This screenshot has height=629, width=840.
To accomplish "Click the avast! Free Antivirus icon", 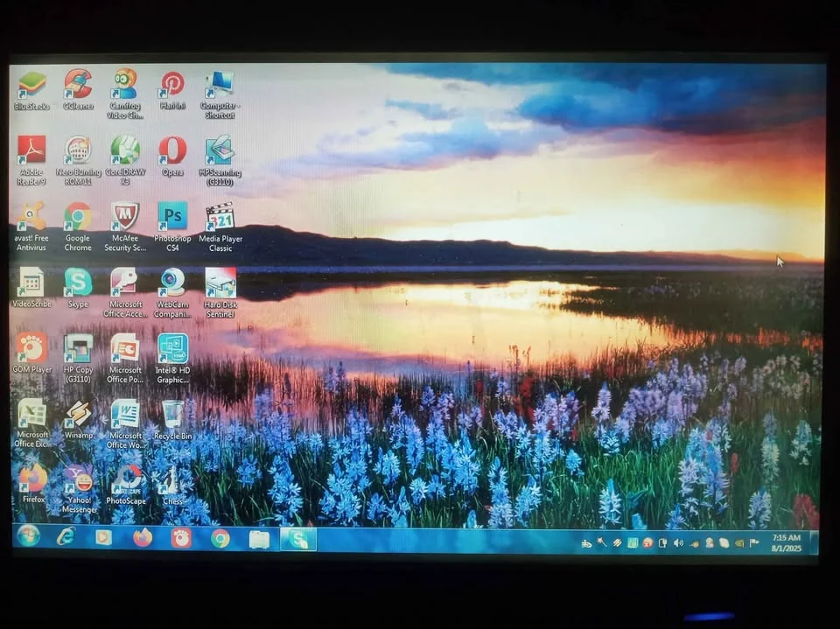I will pyautogui.click(x=31, y=227).
